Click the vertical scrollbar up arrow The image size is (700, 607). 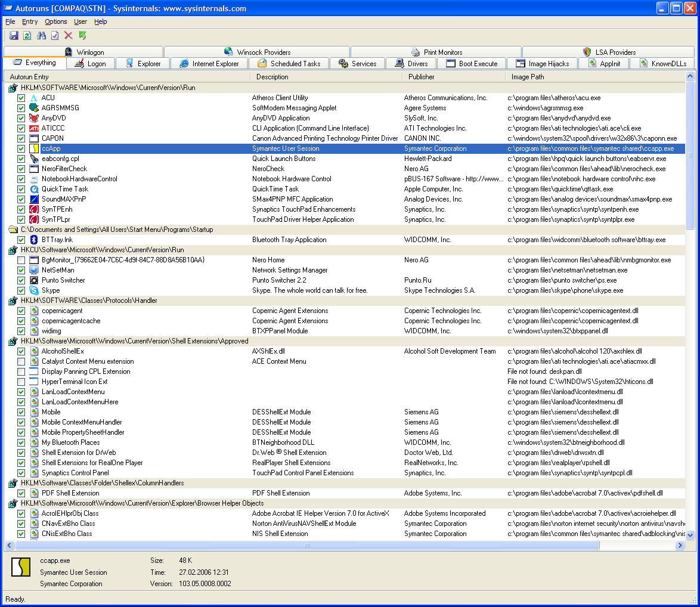click(690, 76)
